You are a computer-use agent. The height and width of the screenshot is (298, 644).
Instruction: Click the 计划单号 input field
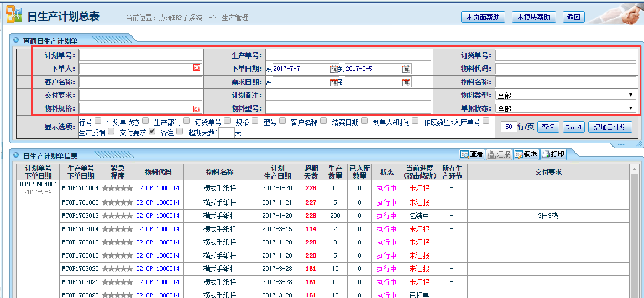click(140, 55)
